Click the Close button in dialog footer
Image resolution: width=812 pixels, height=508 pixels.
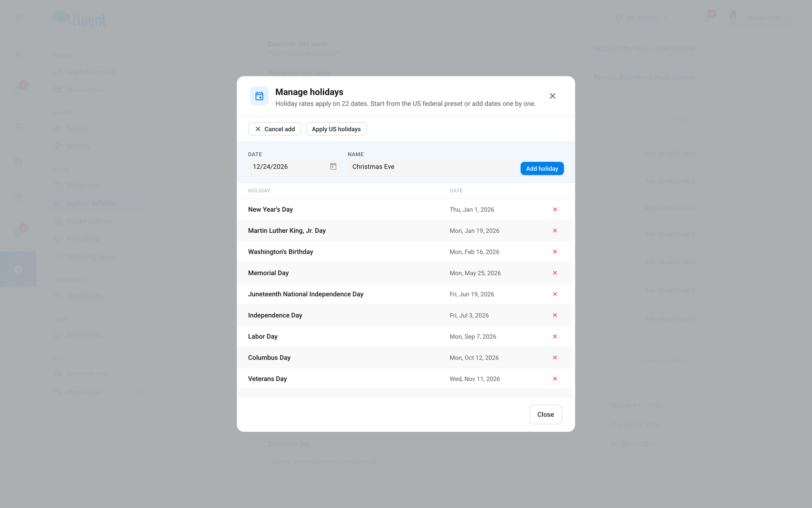pyautogui.click(x=546, y=414)
